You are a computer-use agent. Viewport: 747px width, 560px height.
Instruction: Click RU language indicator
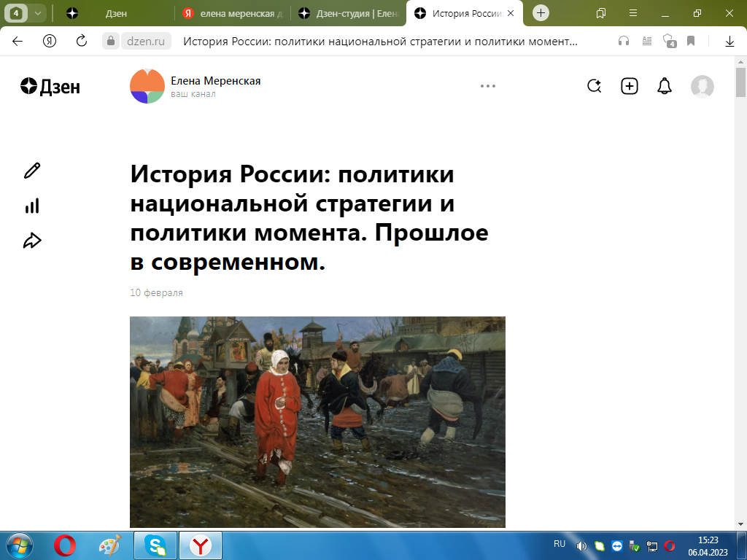[x=560, y=544]
